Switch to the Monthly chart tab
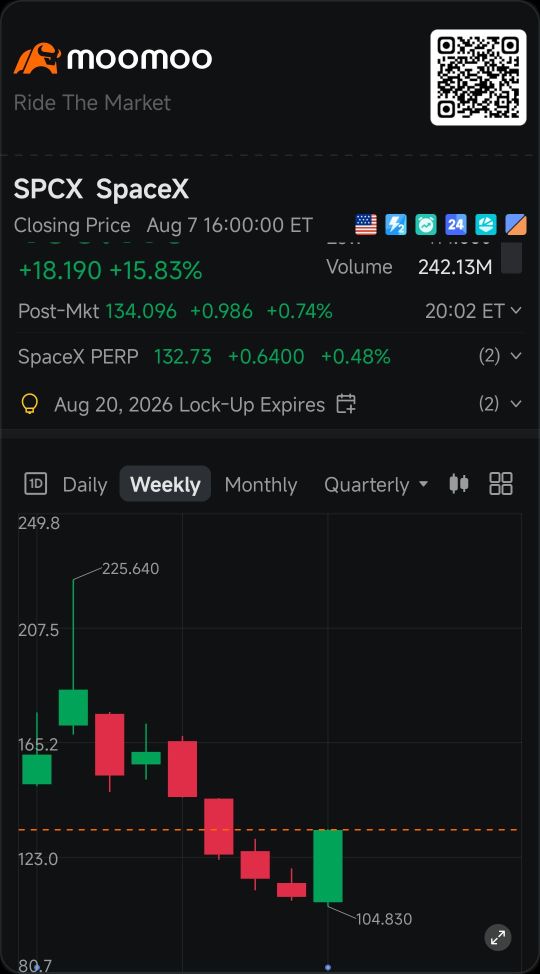 click(x=261, y=485)
